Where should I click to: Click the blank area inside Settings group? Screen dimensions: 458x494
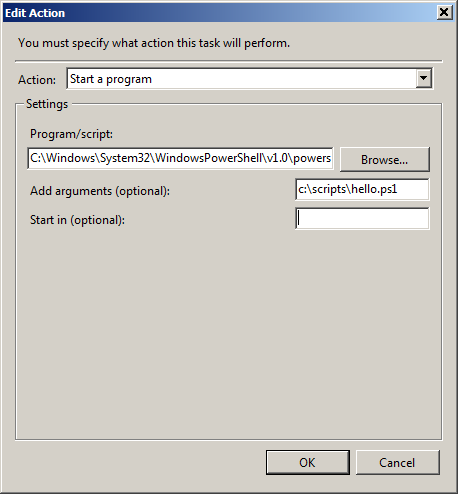pyautogui.click(x=229, y=333)
